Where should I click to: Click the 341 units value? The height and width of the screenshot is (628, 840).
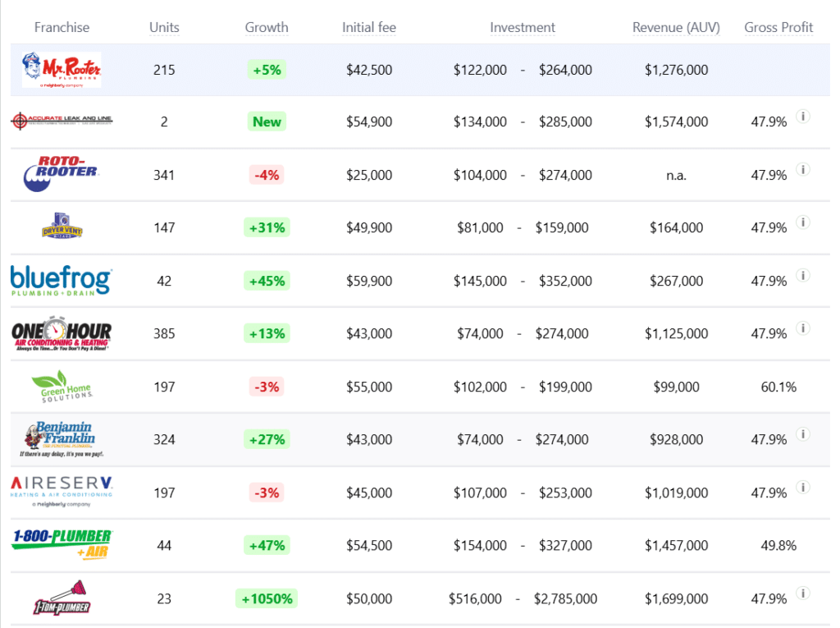click(164, 175)
